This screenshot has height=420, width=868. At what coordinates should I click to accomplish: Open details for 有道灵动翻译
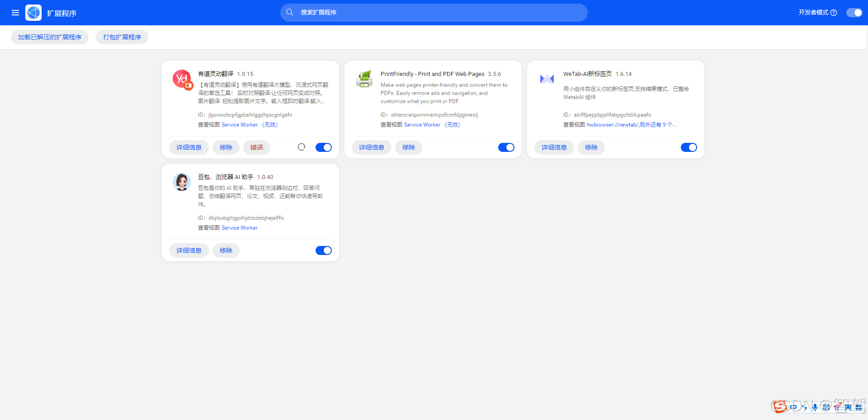tap(189, 147)
